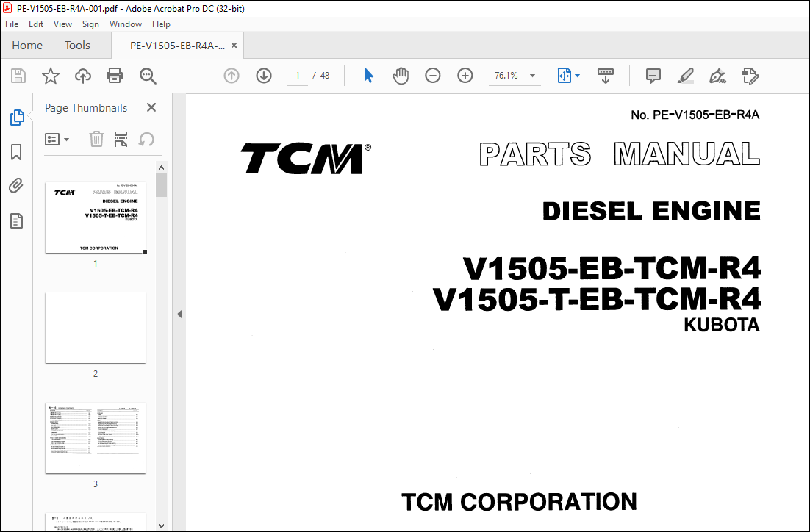Open the find text magnifier tool
Screen dimensions: 810x532
[148, 76]
